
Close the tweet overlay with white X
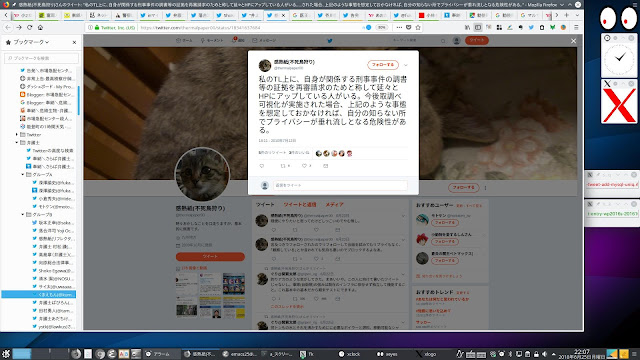(x=573, y=41)
